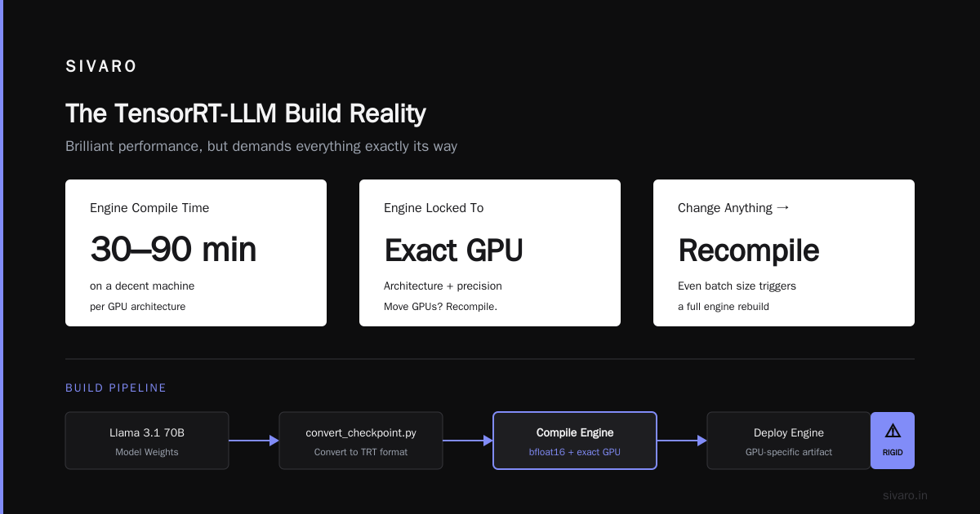The width and height of the screenshot is (980, 514).
Task: Click the text "on a decent machine"
Action: (142, 286)
